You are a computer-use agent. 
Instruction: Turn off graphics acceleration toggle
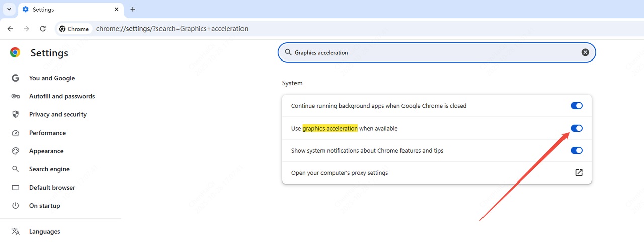coord(576,128)
